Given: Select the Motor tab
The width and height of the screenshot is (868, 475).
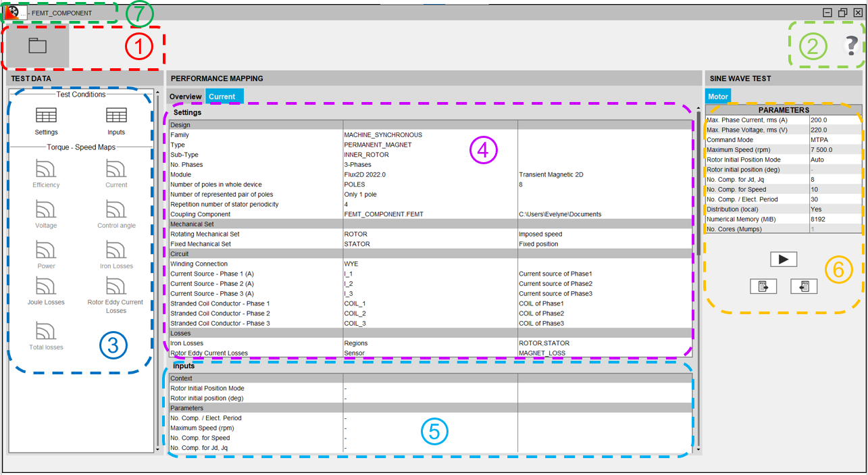Looking at the screenshot, I should 718,97.
